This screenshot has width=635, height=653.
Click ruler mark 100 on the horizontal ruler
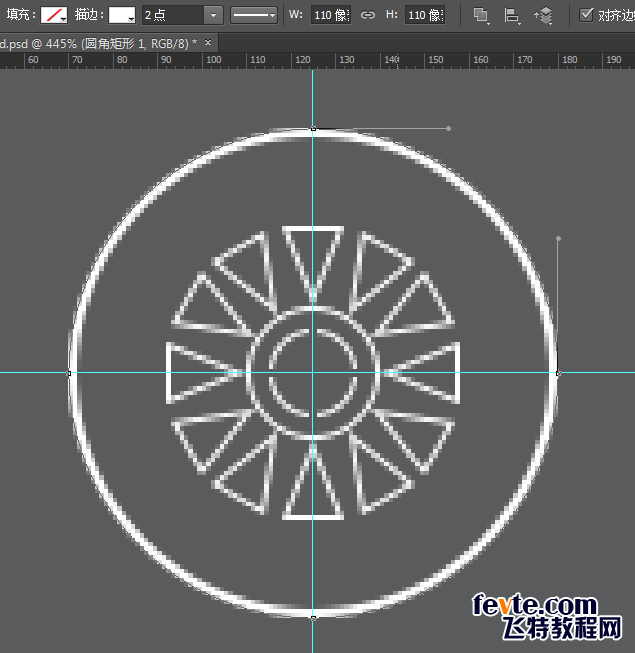point(214,60)
